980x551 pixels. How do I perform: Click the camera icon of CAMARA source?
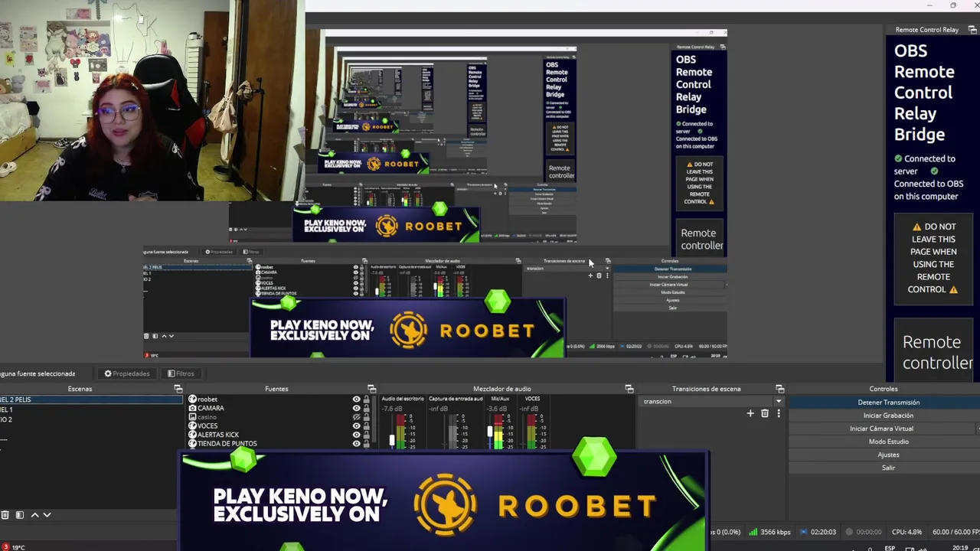(x=192, y=408)
